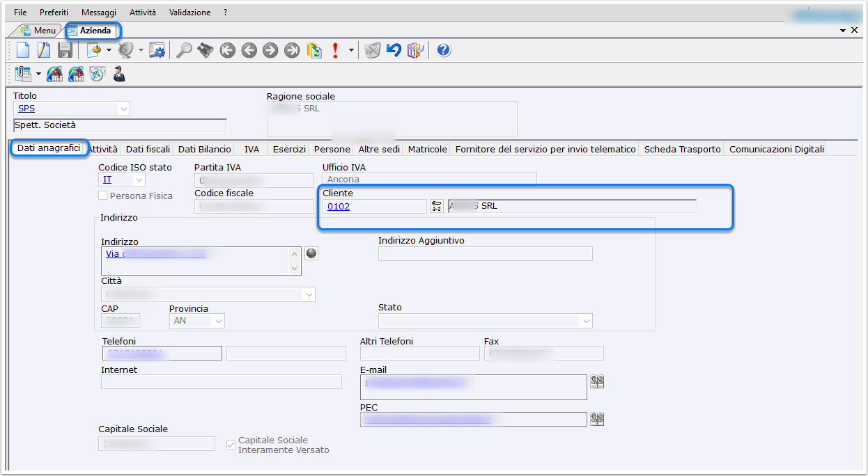Click the contacts icon beside PEC field
868x476 pixels.
[597, 419]
